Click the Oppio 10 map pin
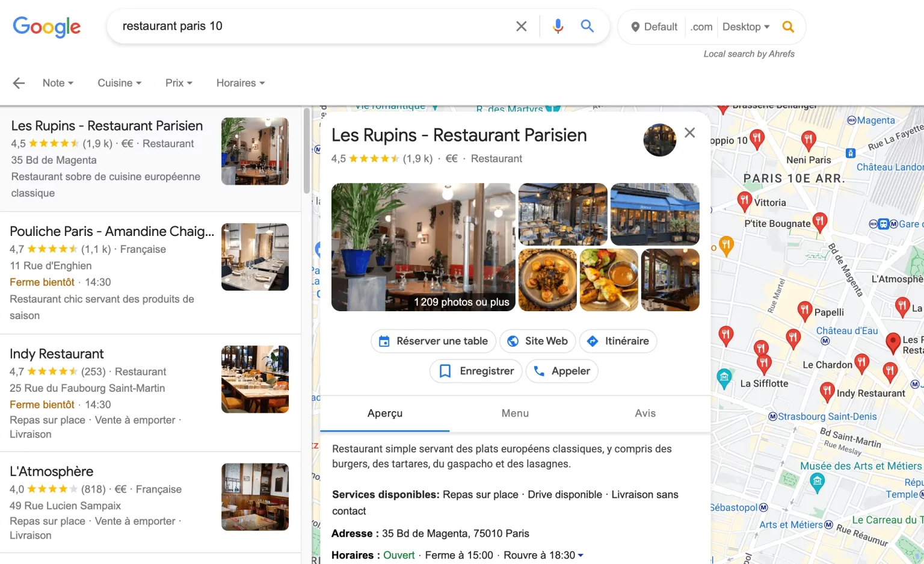 [757, 139]
